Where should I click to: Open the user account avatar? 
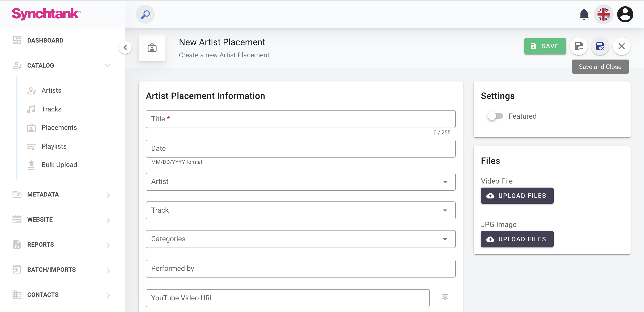click(625, 15)
